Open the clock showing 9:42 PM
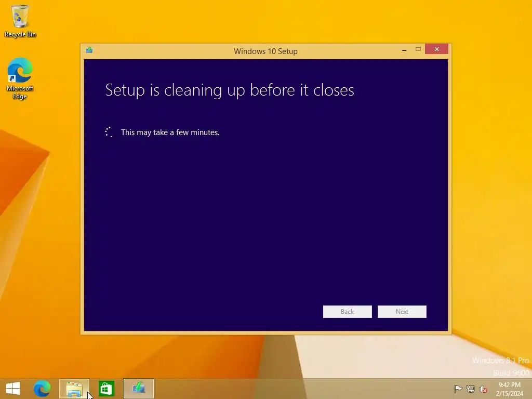 509,389
